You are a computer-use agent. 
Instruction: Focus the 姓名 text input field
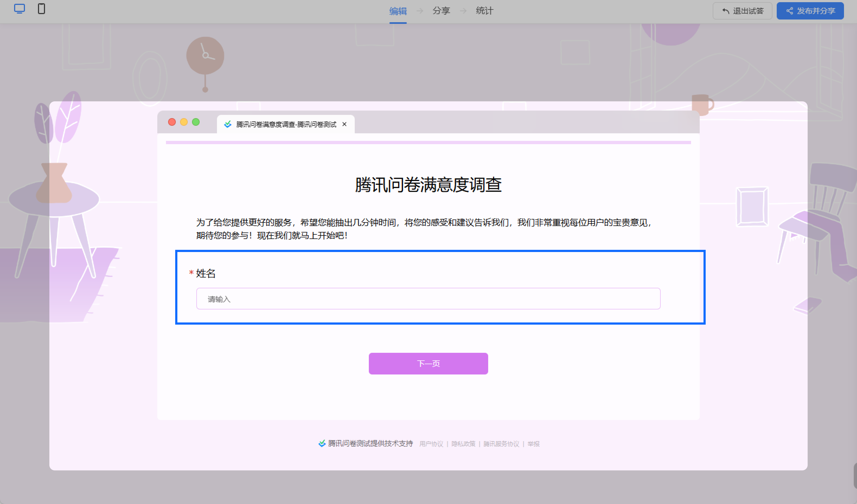pos(428,299)
